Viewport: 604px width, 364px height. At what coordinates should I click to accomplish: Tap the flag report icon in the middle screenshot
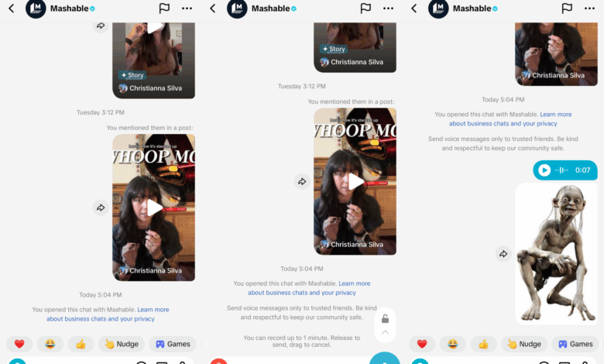(x=365, y=8)
